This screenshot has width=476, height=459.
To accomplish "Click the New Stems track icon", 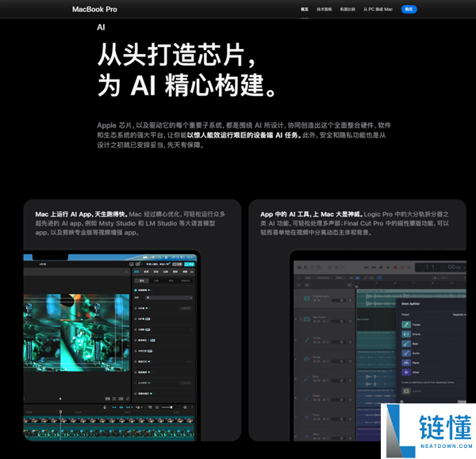I will (306, 319).
